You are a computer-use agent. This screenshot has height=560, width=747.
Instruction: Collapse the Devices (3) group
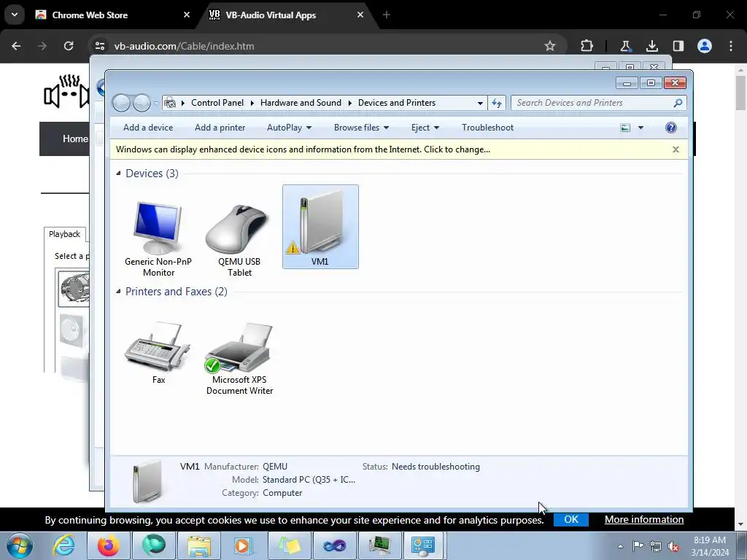click(x=118, y=174)
